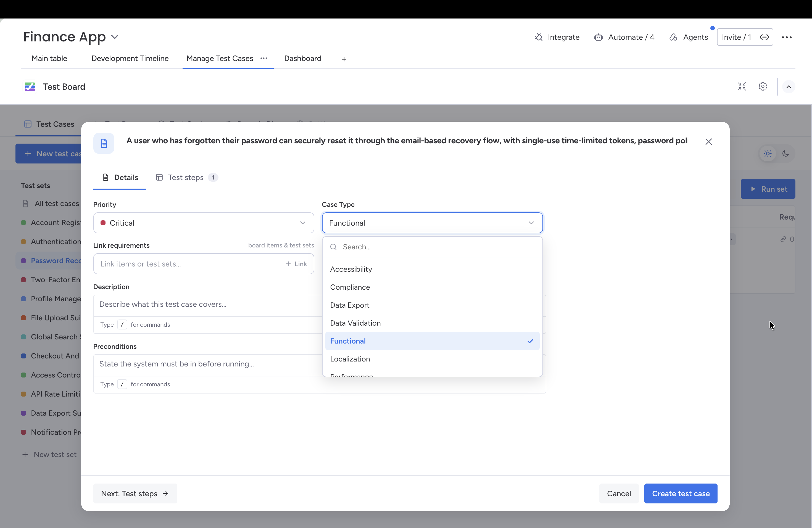
Task: Close the test case dialog
Action: point(709,142)
